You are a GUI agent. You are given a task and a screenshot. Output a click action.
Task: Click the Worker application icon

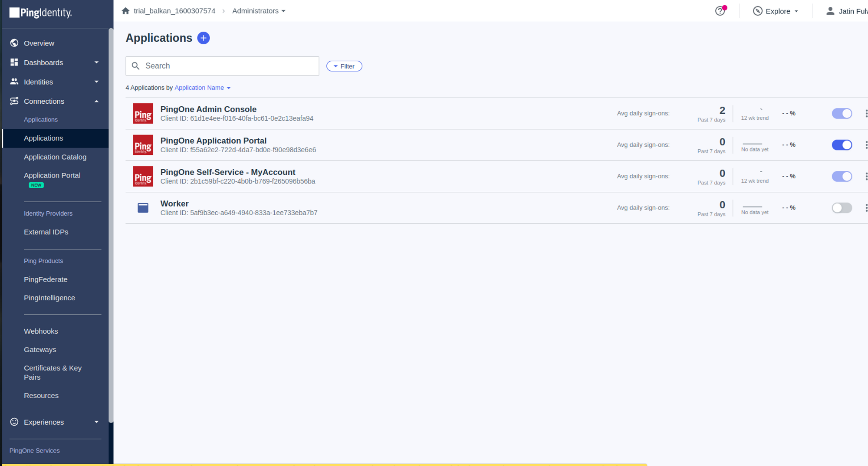(143, 208)
